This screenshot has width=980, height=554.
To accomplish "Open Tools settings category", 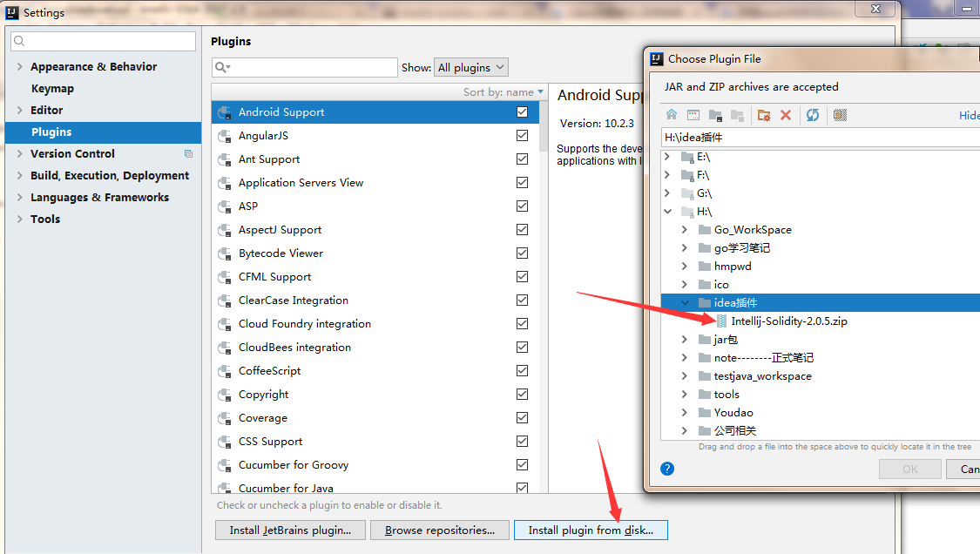I will tap(45, 220).
